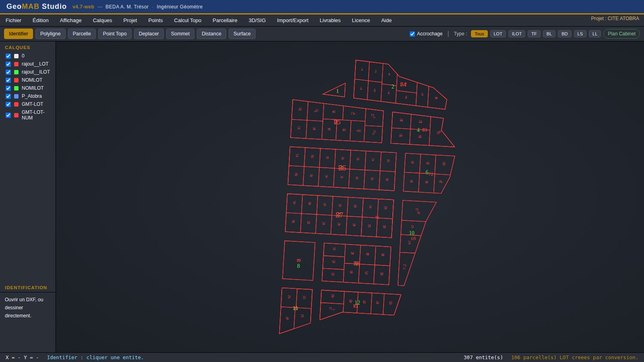Viewport: 644px width, 362px height.
Task: Open the Fichier menu
Action: click(13, 20)
